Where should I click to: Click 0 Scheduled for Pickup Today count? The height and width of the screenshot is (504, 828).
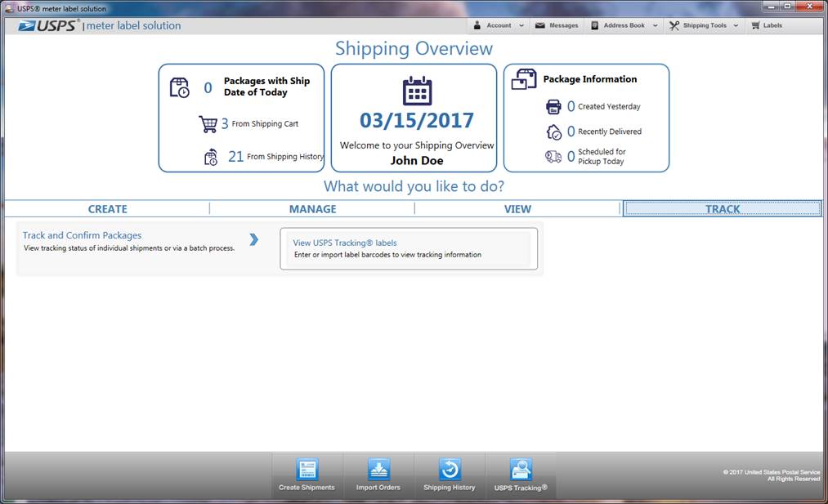coord(571,157)
